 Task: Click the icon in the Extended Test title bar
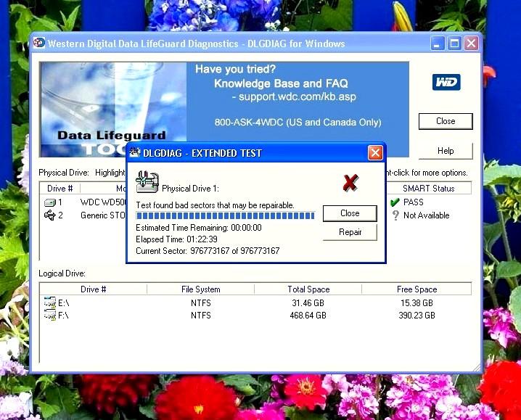[x=134, y=152]
